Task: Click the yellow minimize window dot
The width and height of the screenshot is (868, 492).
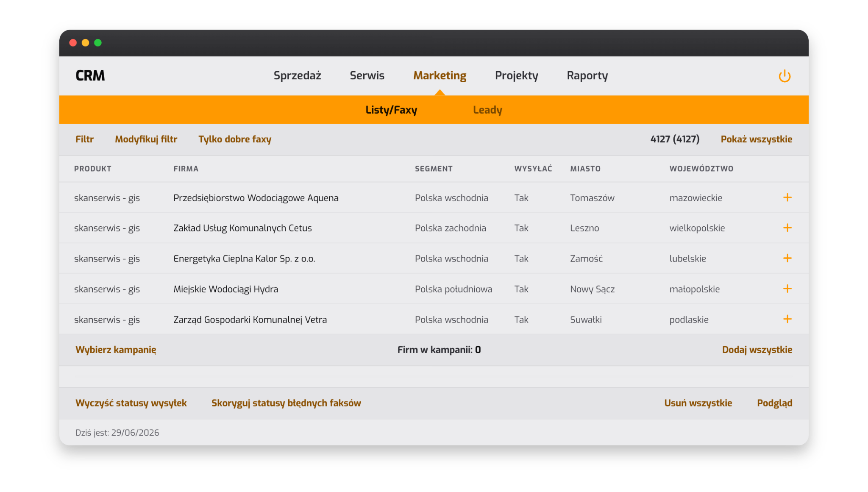Action: tap(85, 43)
